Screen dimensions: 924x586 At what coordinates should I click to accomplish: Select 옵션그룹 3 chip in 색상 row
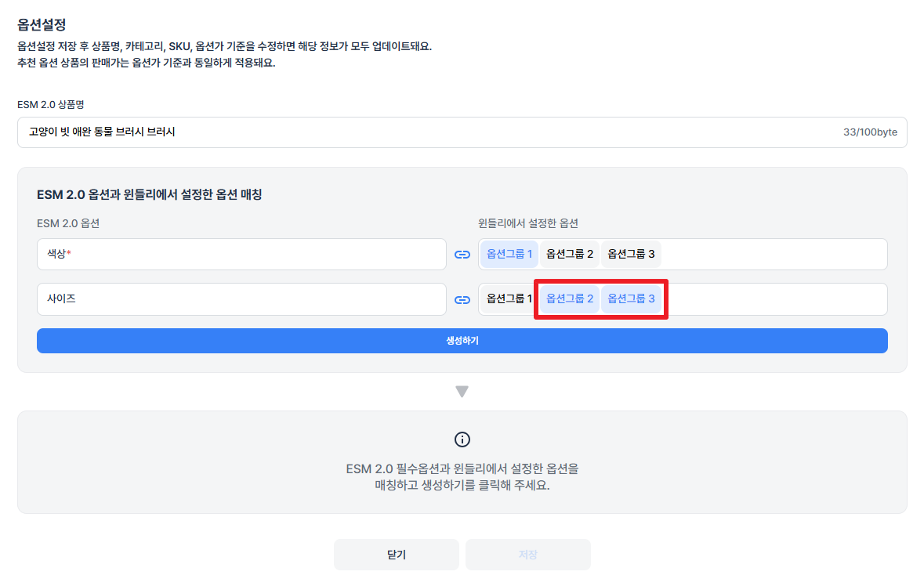(631, 254)
